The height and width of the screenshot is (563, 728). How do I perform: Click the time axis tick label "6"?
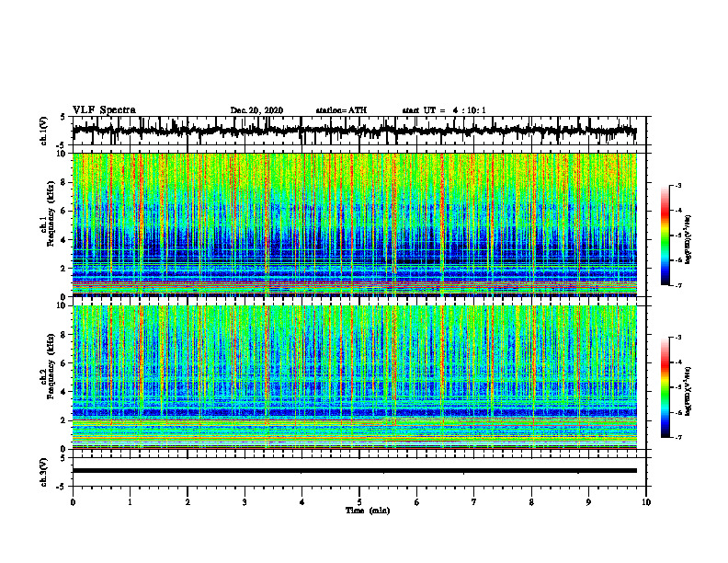click(x=417, y=502)
